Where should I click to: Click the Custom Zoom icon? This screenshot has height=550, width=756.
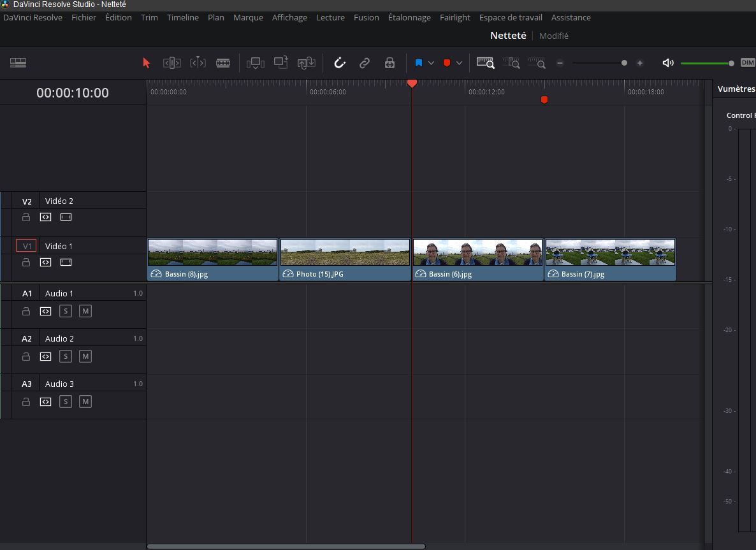tap(537, 62)
